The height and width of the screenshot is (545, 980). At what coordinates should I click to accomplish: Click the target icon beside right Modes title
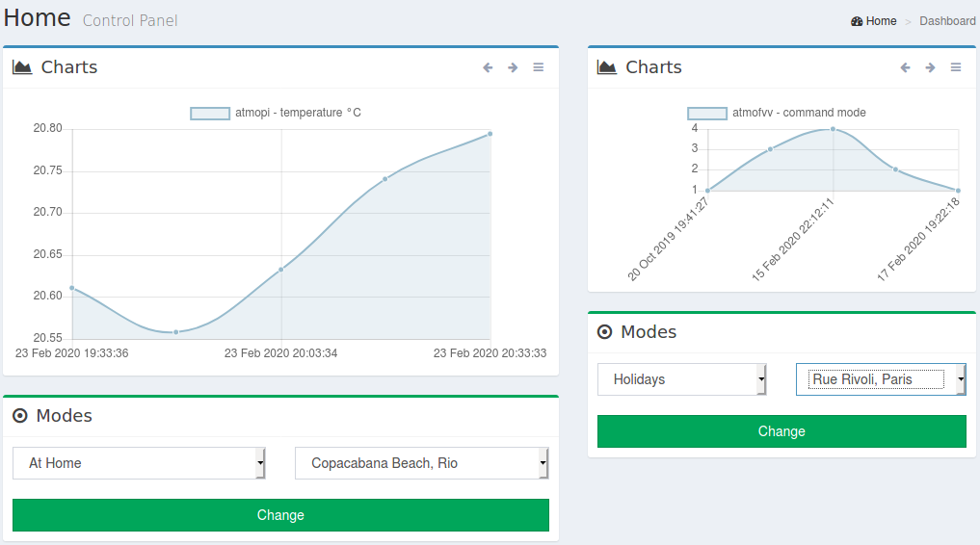pyautogui.click(x=605, y=332)
